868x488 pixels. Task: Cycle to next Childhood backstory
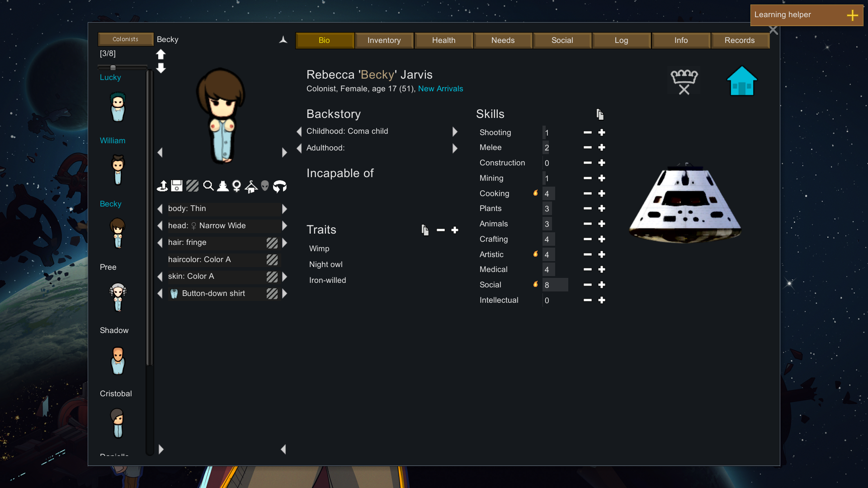tap(455, 131)
